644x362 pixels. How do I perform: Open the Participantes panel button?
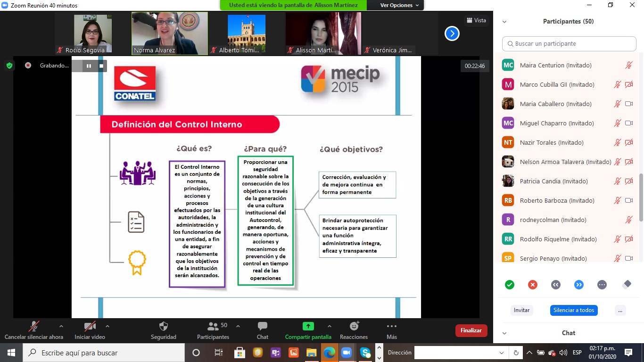coord(213,330)
